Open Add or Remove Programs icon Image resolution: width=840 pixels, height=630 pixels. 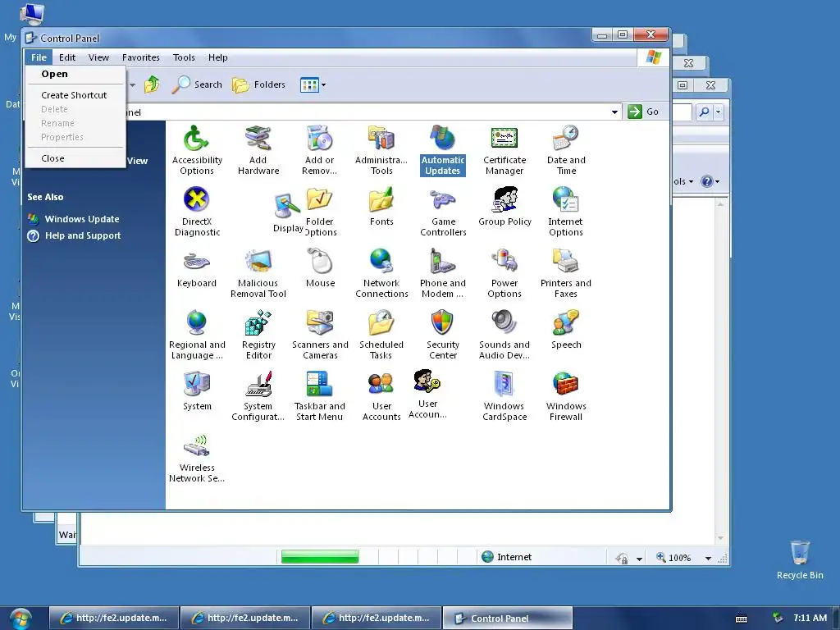coord(320,150)
